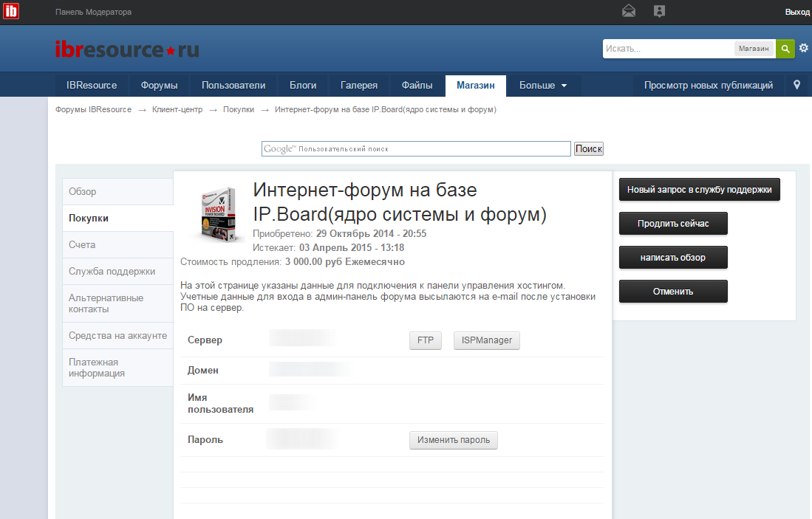Open Платежная информация sidebar item

pos(118,368)
